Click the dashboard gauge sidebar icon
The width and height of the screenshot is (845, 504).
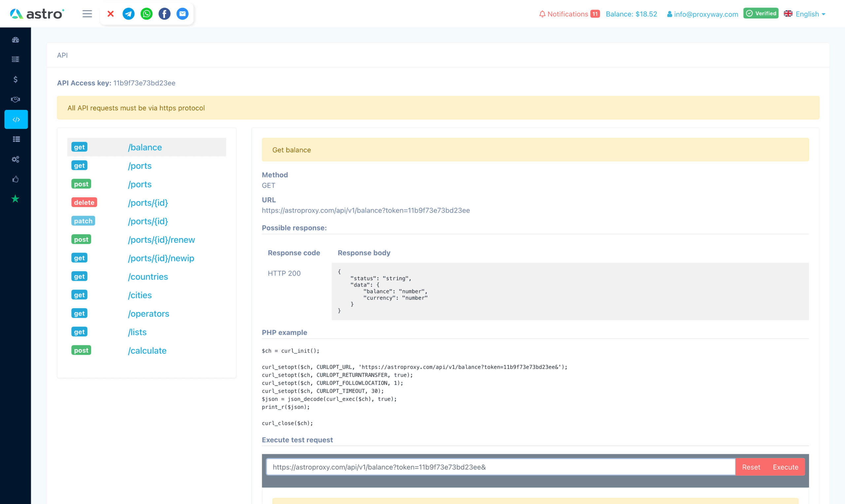16,40
